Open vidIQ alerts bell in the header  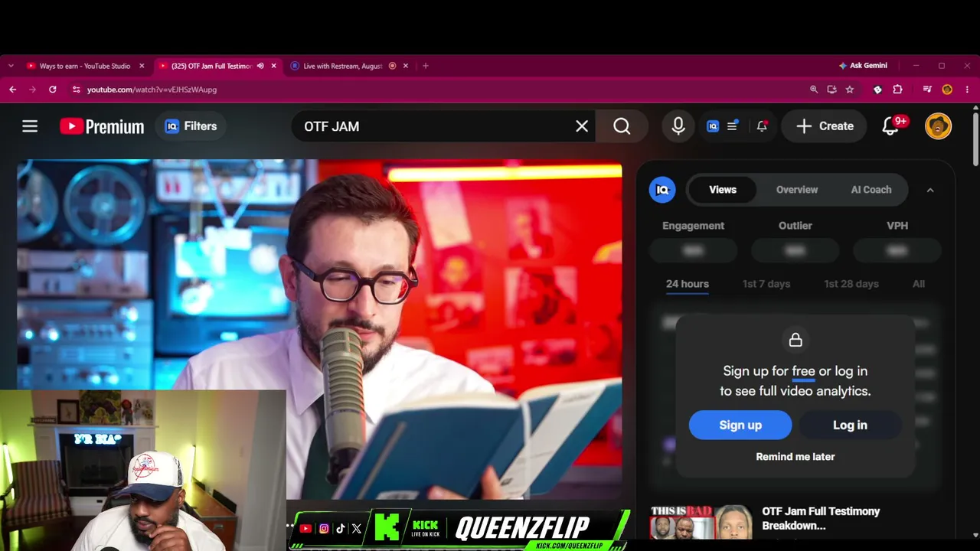point(762,126)
